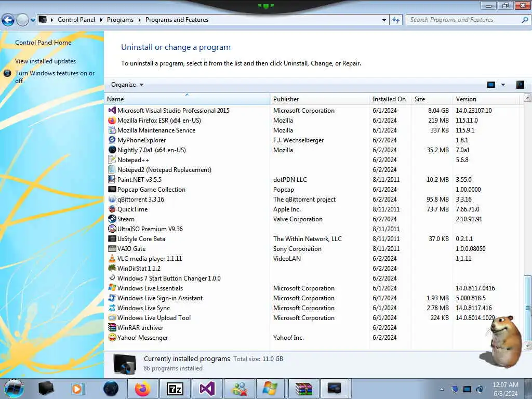Click the Microsoft Visual Studio Professional 2015 icon

pos(112,110)
